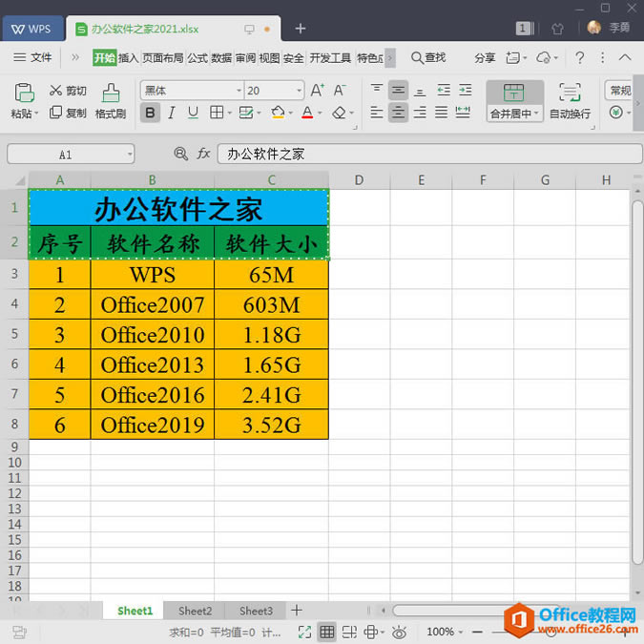This screenshot has width=644, height=644.
Task: Click the formula bar input field
Action: click(429, 154)
